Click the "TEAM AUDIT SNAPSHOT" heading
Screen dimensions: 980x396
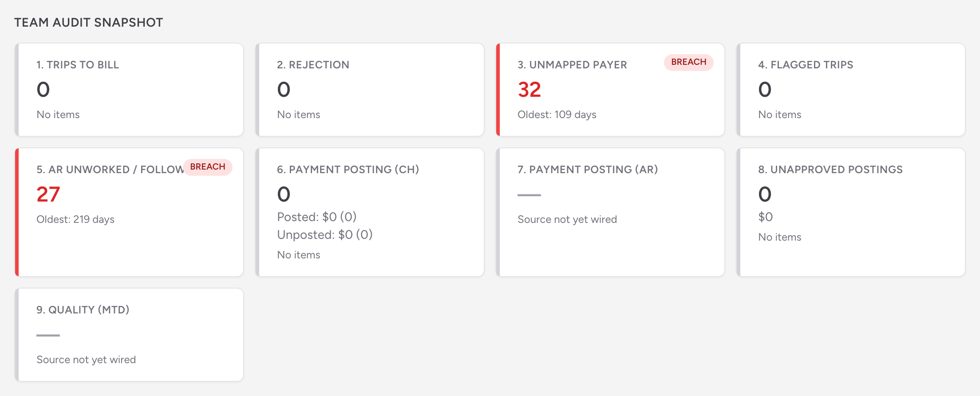[x=89, y=23]
